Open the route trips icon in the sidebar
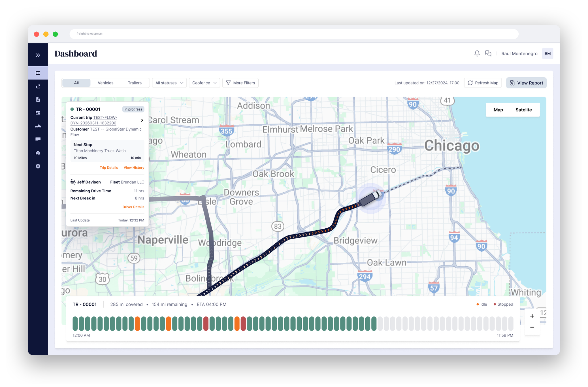Viewport: 588px width, 387px height. pyautogui.click(x=38, y=86)
